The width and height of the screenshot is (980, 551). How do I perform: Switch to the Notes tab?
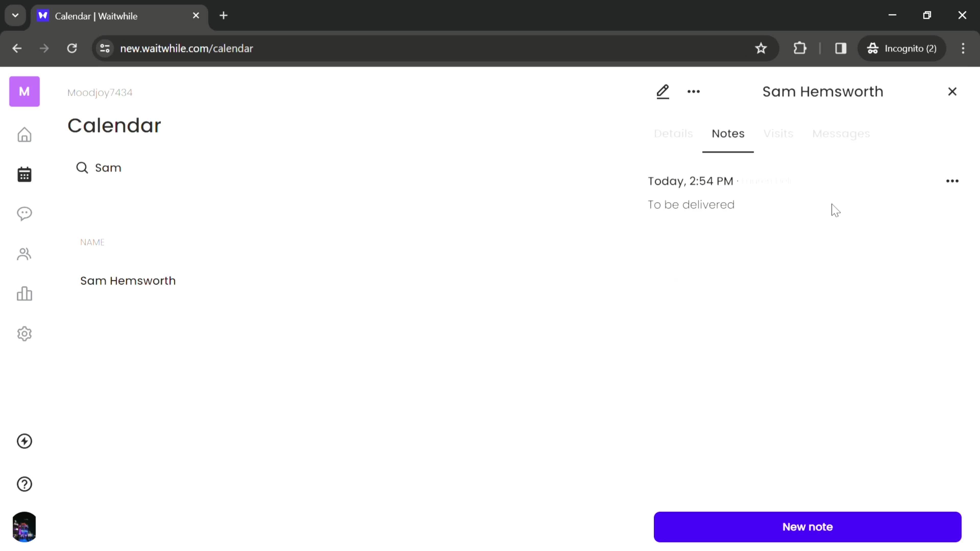[x=728, y=133]
